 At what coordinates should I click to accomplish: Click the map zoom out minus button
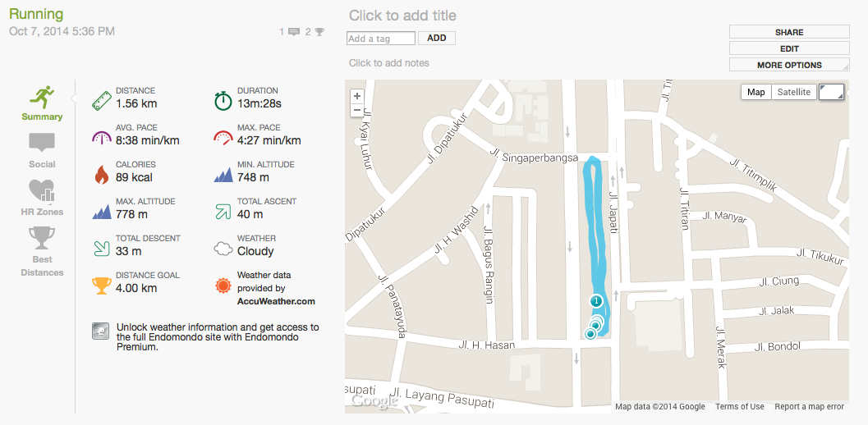(356, 110)
